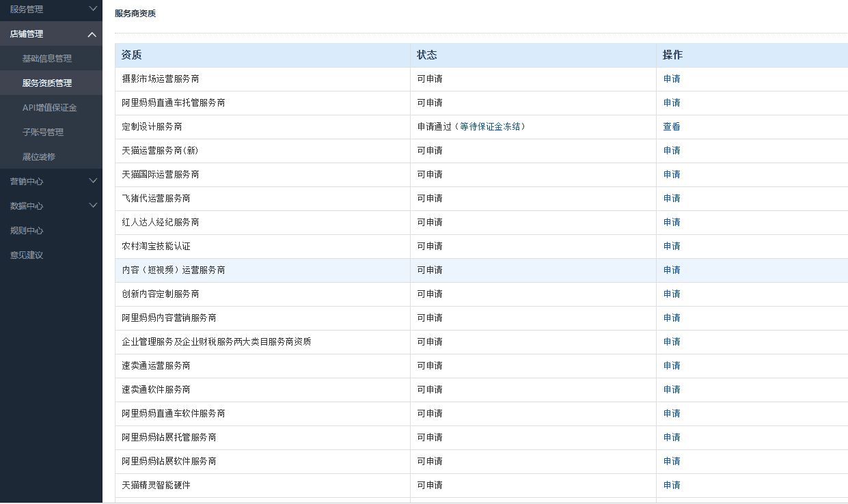This screenshot has height=504, width=848.
Task: Select the 农村淘宝技能认证 cell text
Action: (156, 247)
